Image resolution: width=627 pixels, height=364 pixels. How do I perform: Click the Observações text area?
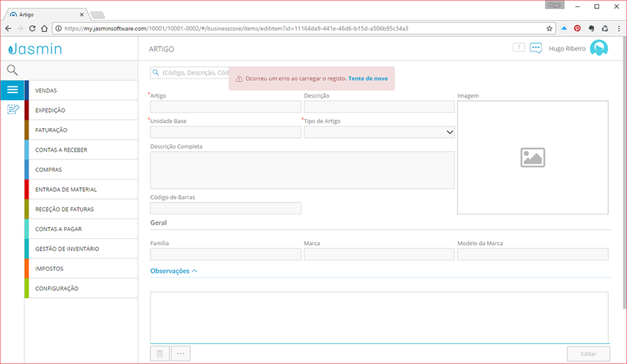click(x=379, y=317)
